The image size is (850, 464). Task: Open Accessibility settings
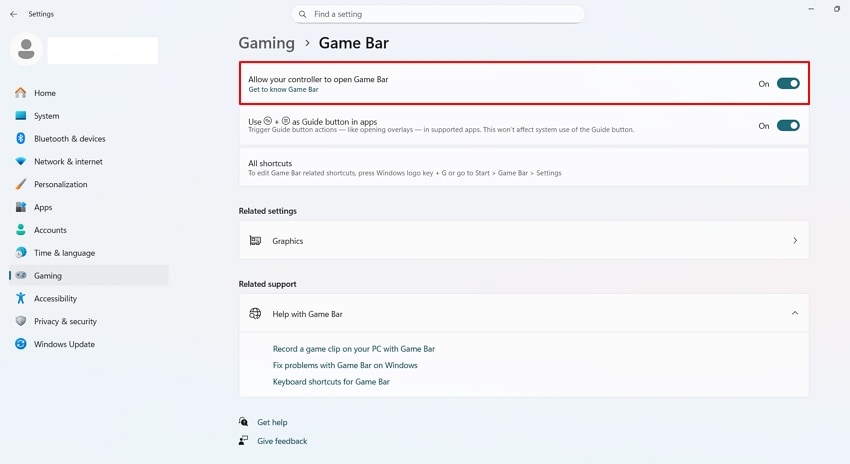[x=89, y=298]
